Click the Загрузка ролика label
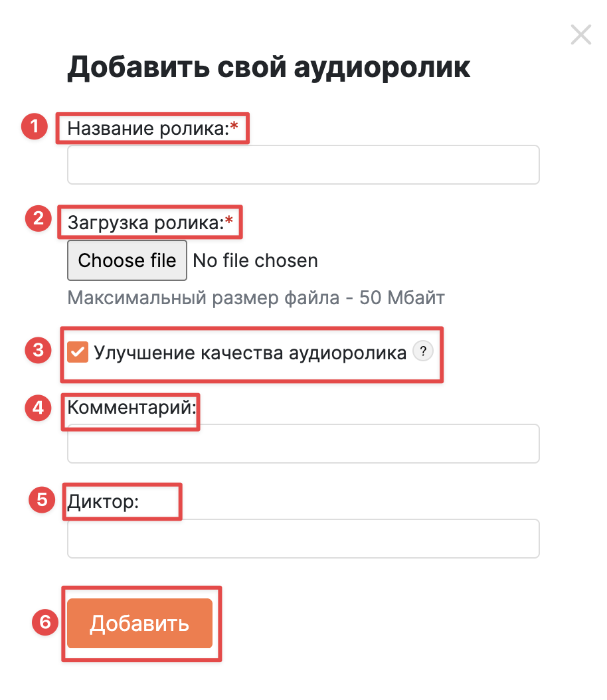Image resolution: width=607 pixels, height=700 pixels. 150,222
